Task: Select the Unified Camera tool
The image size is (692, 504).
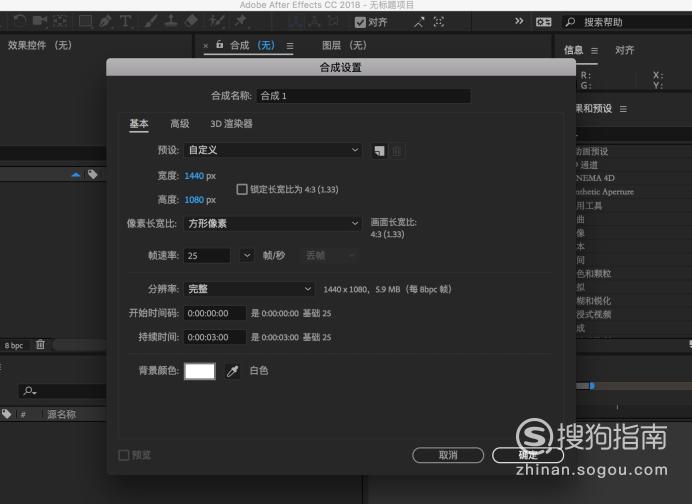Action: 40,21
